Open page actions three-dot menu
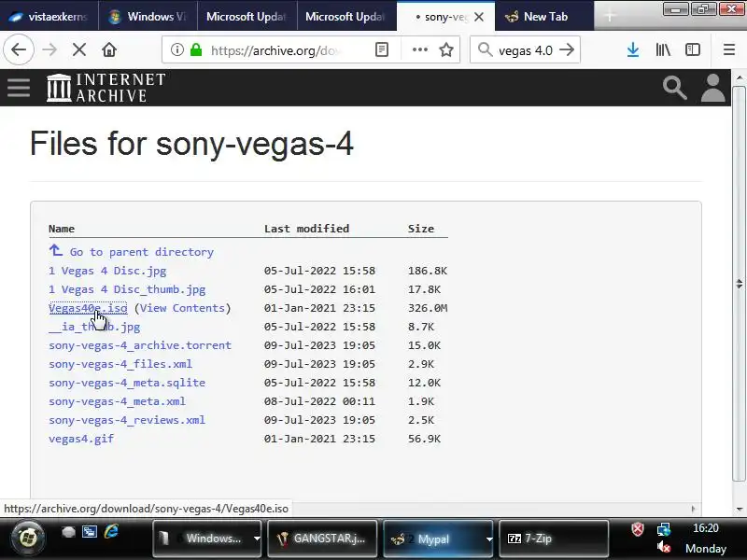 click(x=419, y=49)
